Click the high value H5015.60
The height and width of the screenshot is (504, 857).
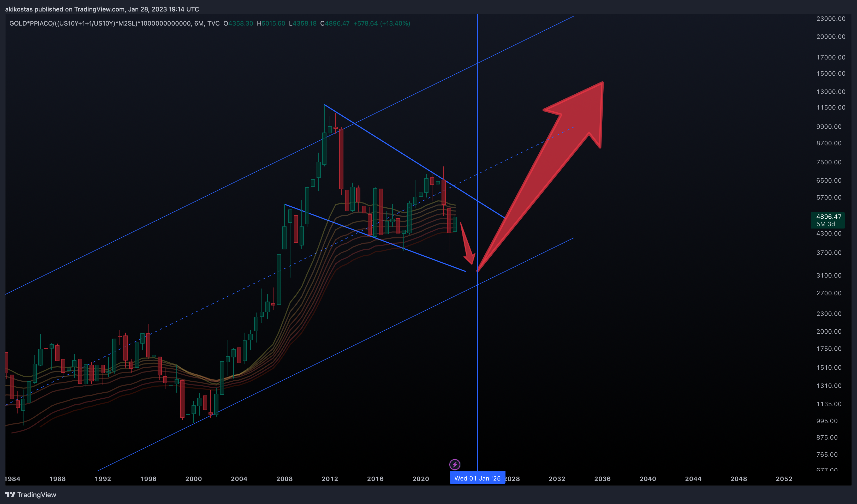click(x=271, y=23)
